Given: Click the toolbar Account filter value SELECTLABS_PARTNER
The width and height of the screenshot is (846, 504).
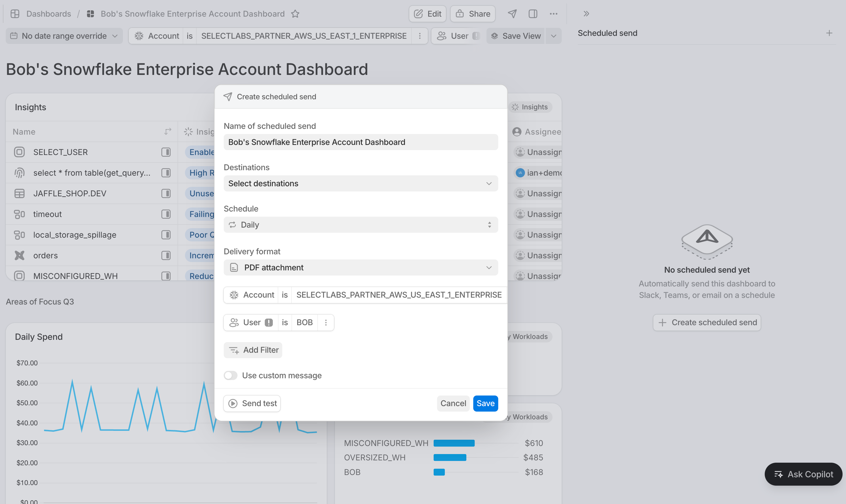Looking at the screenshot, I should point(304,36).
